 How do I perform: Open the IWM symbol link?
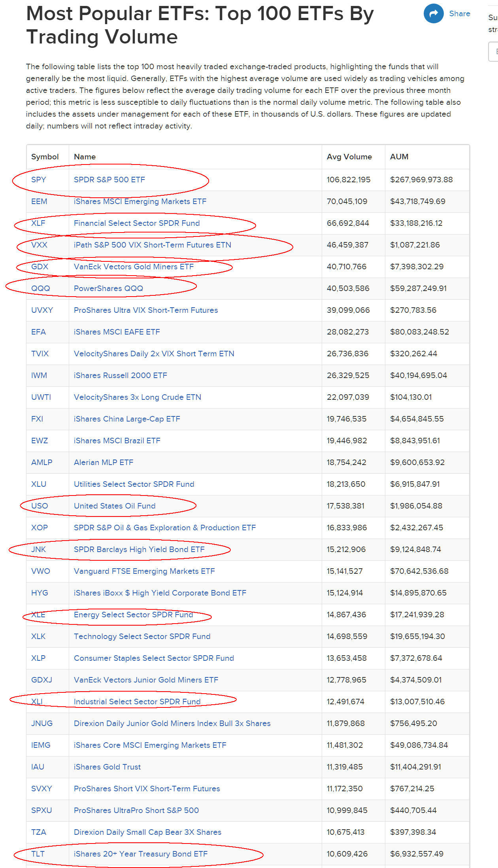coord(39,375)
